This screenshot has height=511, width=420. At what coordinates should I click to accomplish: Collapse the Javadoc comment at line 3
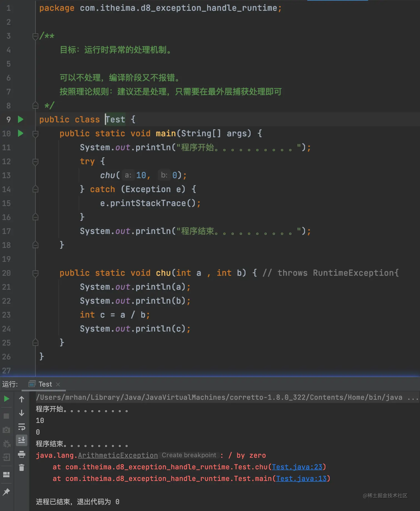pyautogui.click(x=35, y=36)
